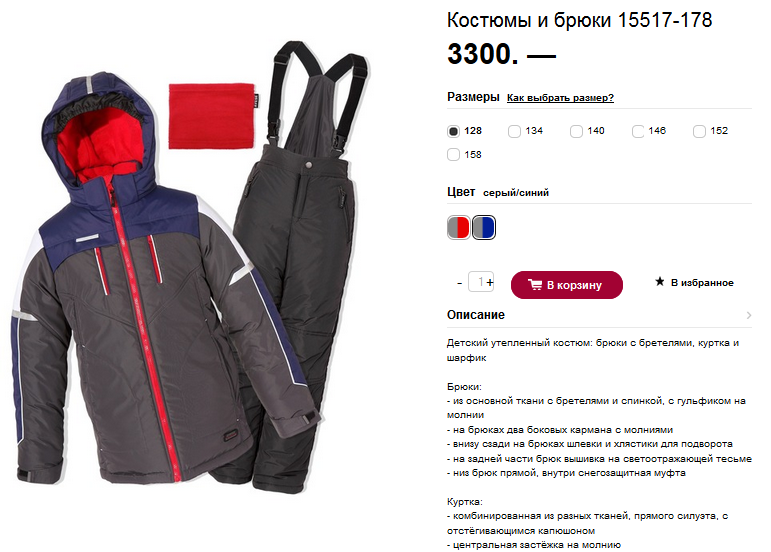771x552 pixels.
Task: Decrease quantity with minus button
Action: [x=459, y=283]
